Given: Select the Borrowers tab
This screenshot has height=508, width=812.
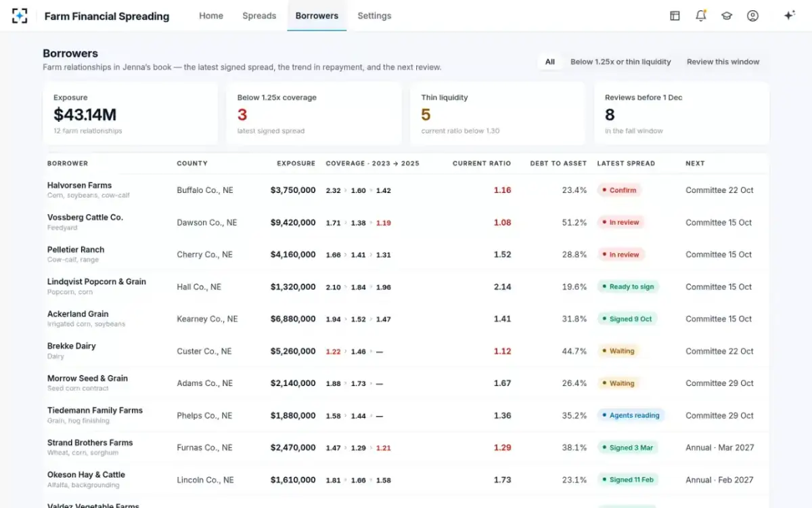Looking at the screenshot, I should 317,16.
